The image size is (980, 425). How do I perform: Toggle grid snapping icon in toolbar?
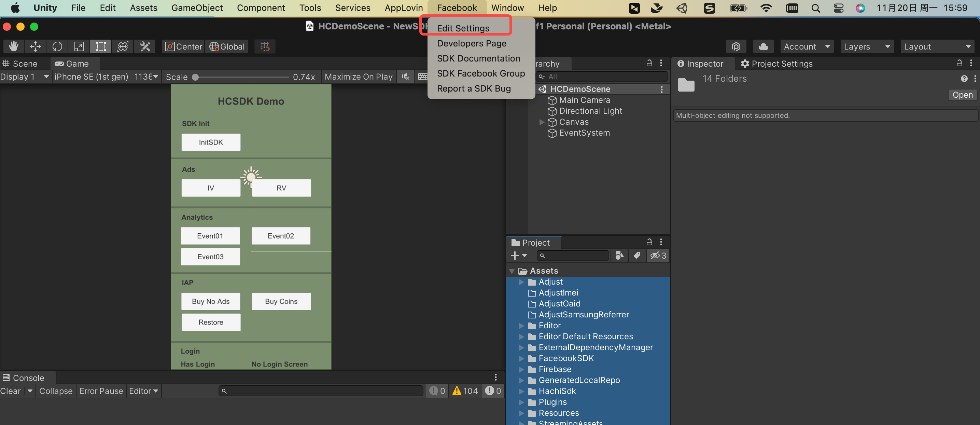coord(265,46)
